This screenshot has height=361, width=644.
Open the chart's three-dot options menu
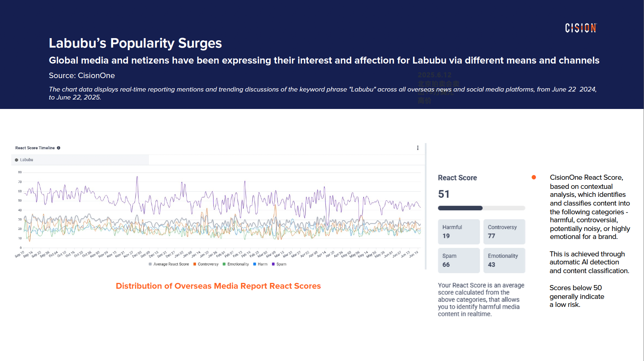[x=418, y=148]
